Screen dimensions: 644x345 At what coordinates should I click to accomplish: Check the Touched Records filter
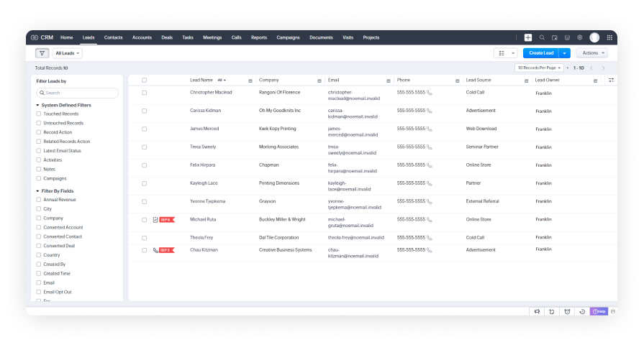coord(39,114)
